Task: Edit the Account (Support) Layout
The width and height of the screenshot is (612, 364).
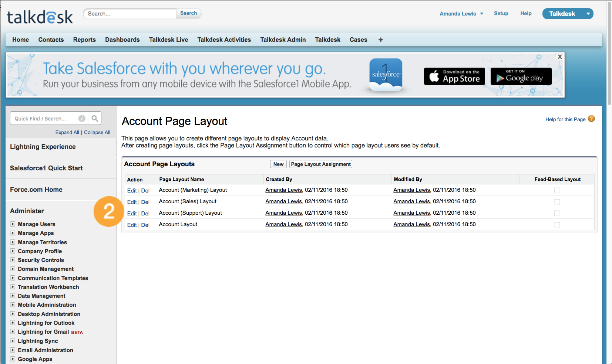Action: pyautogui.click(x=132, y=214)
